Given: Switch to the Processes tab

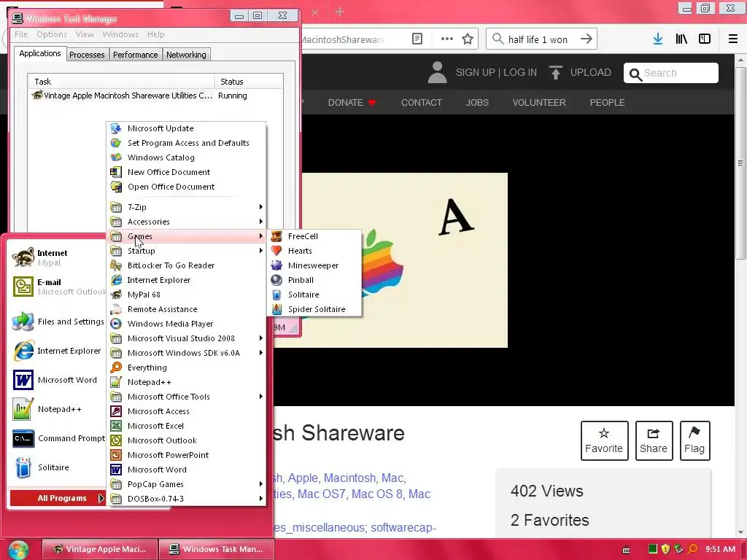Looking at the screenshot, I should [87, 55].
